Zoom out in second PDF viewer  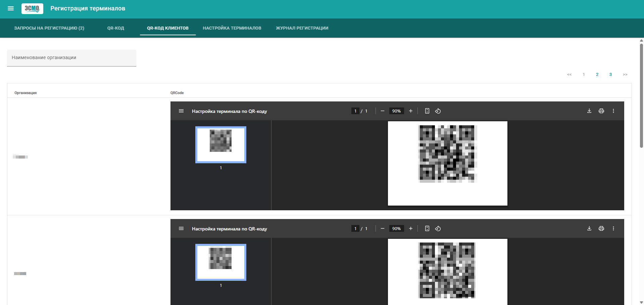point(382,228)
